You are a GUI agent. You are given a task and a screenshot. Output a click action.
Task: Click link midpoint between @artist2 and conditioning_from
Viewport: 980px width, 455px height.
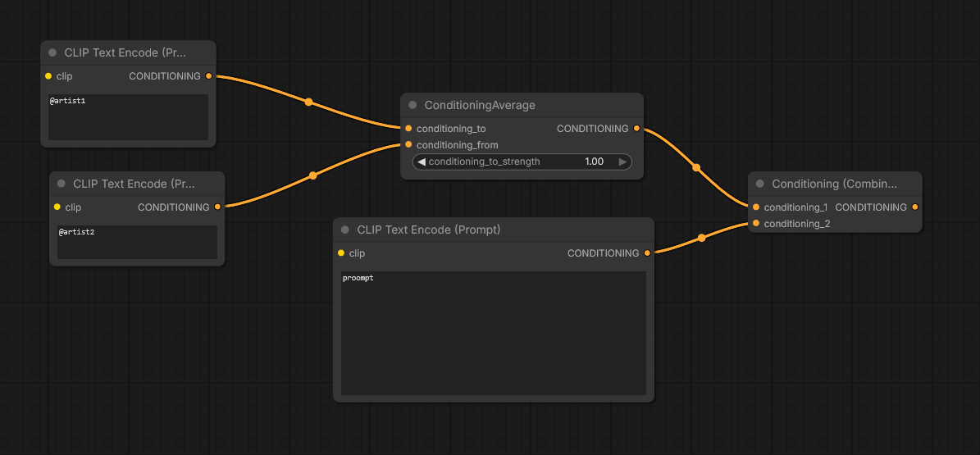coord(313,175)
